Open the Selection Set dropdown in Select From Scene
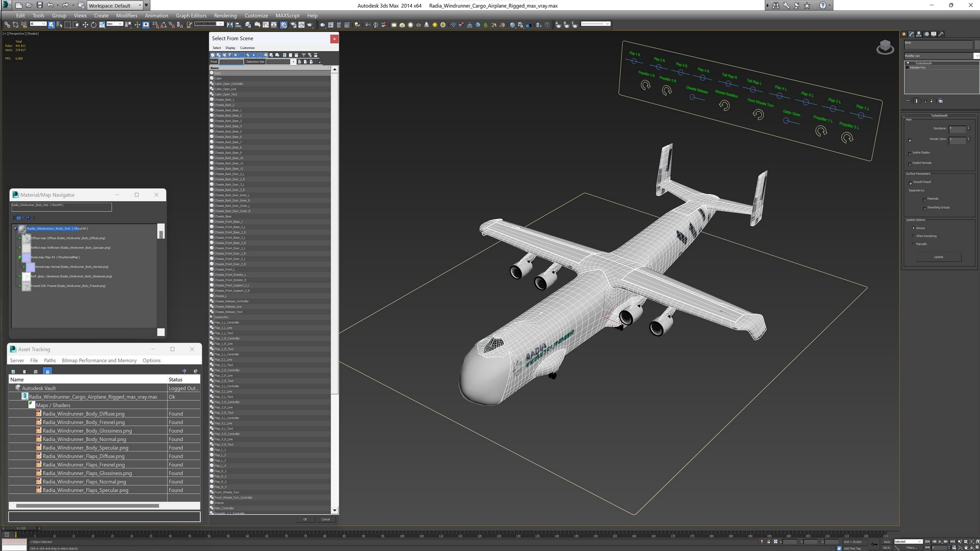This screenshot has height=551, width=980. [x=293, y=62]
